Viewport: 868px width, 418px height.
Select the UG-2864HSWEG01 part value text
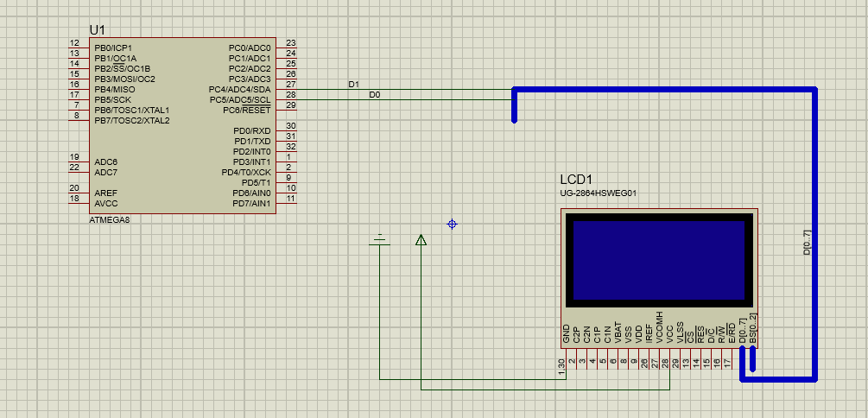click(x=599, y=193)
